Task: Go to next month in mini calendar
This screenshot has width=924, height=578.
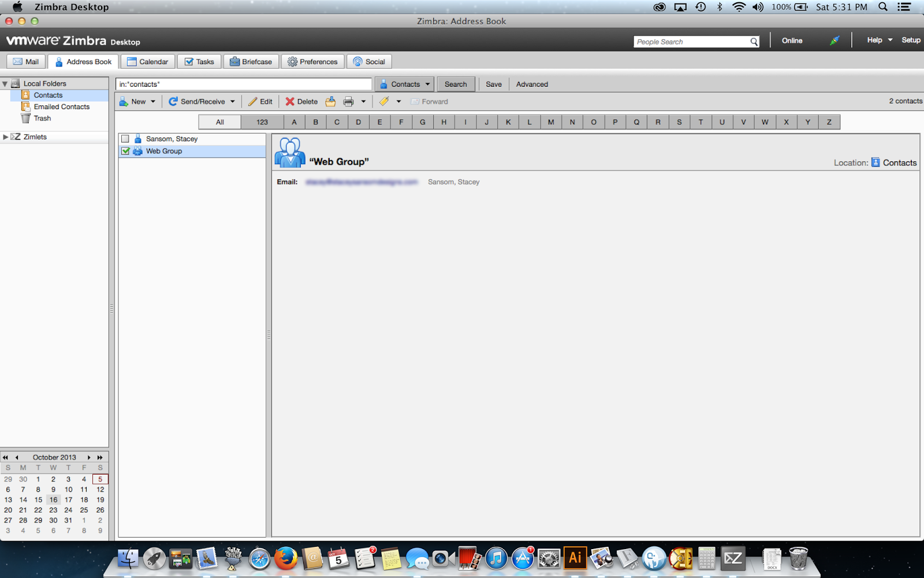Action: [x=89, y=457]
